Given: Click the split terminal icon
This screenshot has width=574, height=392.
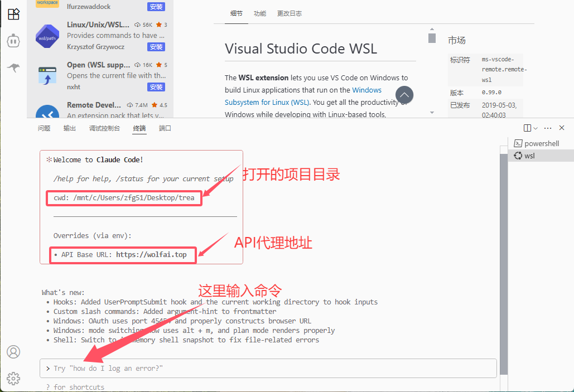Looking at the screenshot, I should click(x=527, y=128).
